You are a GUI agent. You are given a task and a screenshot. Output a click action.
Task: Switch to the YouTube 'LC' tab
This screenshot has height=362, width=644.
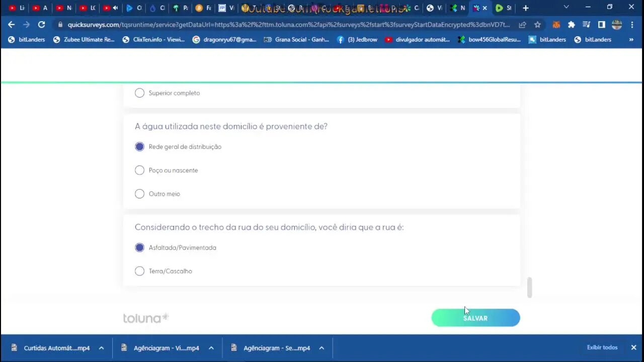click(x=87, y=8)
